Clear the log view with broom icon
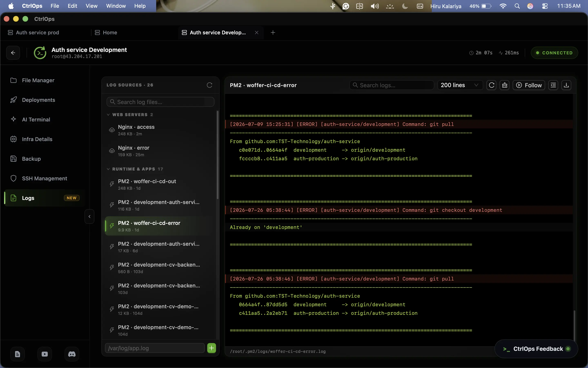The image size is (588, 368). pyautogui.click(x=505, y=85)
